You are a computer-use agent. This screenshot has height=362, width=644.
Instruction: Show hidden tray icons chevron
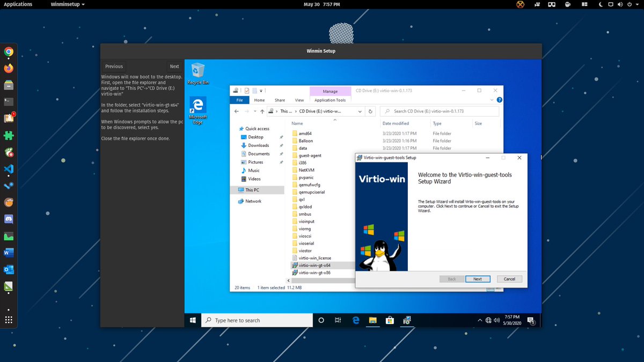tap(480, 321)
